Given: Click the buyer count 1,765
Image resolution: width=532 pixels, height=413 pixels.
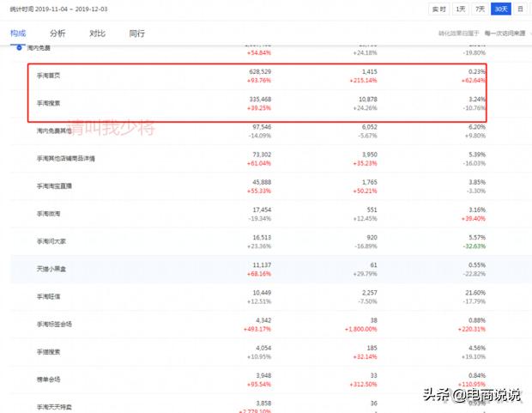Looking at the screenshot, I should [x=370, y=182].
